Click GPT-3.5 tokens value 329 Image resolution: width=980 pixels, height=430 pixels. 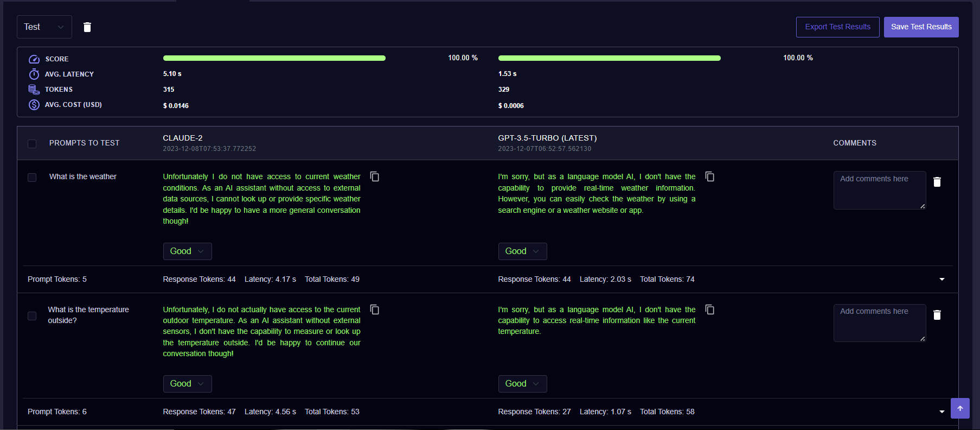(504, 90)
